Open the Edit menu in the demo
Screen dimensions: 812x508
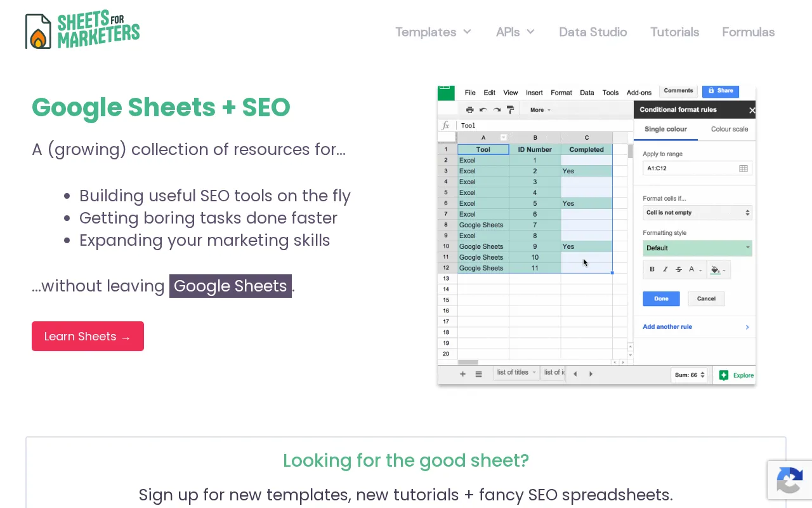click(490, 93)
